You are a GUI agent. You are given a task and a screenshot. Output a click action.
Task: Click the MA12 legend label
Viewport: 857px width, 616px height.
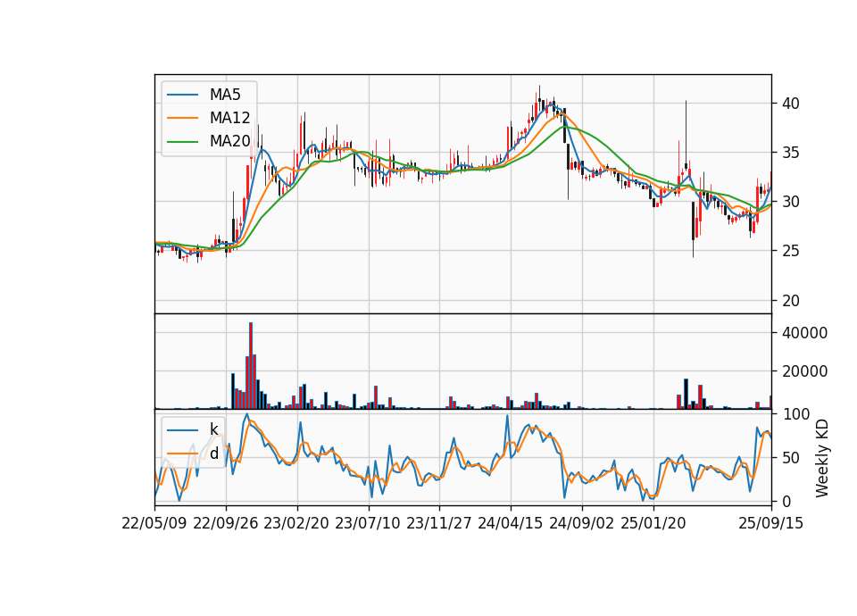(229, 118)
